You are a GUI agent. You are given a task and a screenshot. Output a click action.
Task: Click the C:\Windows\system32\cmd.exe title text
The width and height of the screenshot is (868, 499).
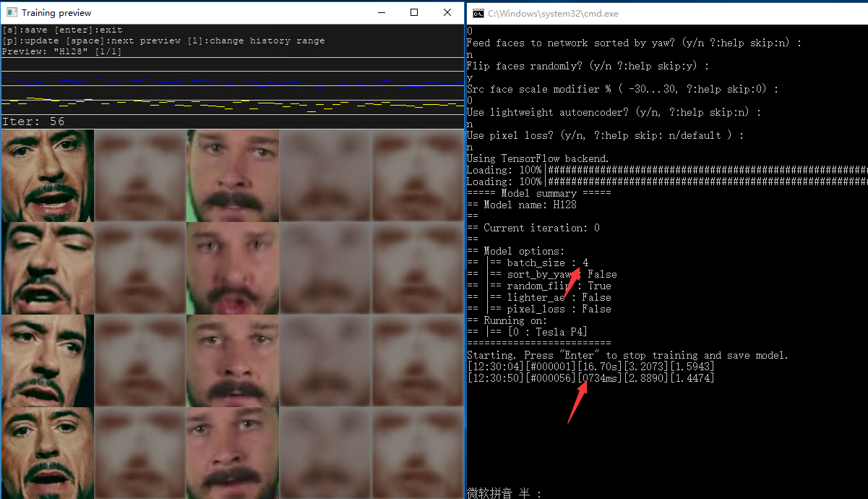click(553, 14)
